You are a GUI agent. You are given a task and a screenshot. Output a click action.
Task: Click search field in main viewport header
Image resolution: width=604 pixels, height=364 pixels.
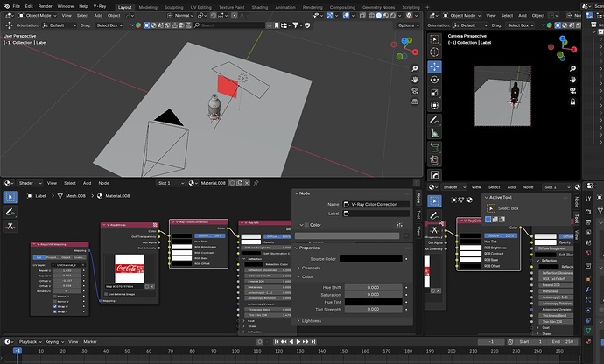228,25
